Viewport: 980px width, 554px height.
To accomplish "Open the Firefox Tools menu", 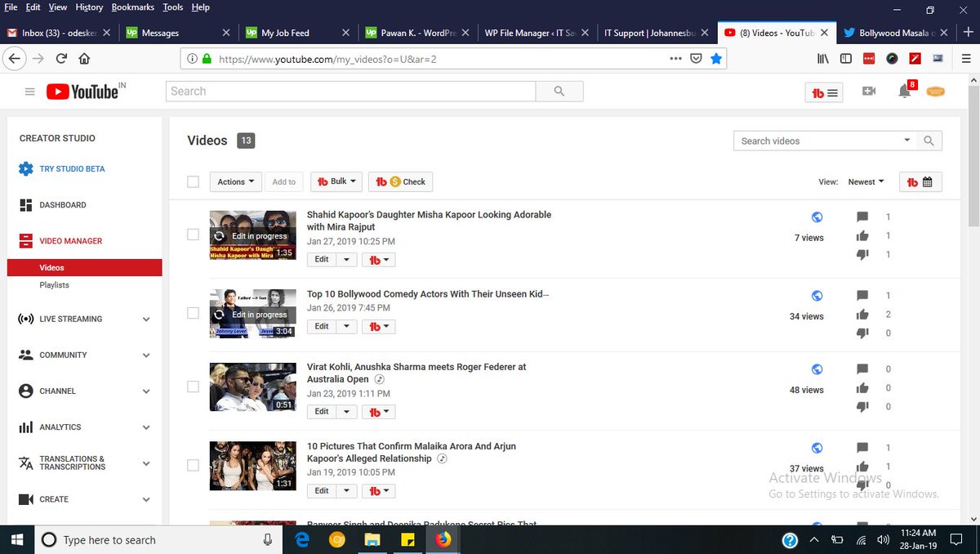I will [172, 7].
